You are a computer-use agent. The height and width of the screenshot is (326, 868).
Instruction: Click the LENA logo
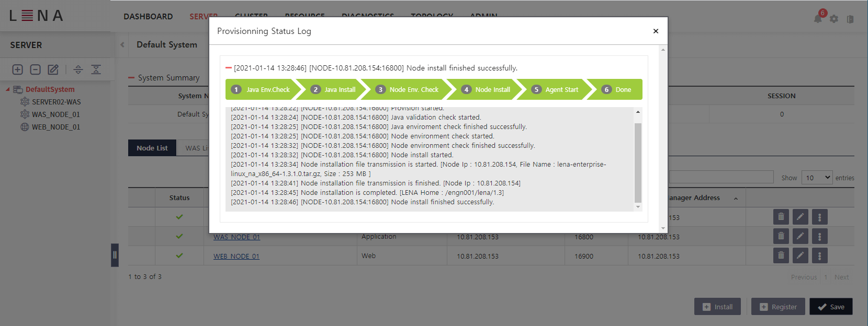coord(36,16)
